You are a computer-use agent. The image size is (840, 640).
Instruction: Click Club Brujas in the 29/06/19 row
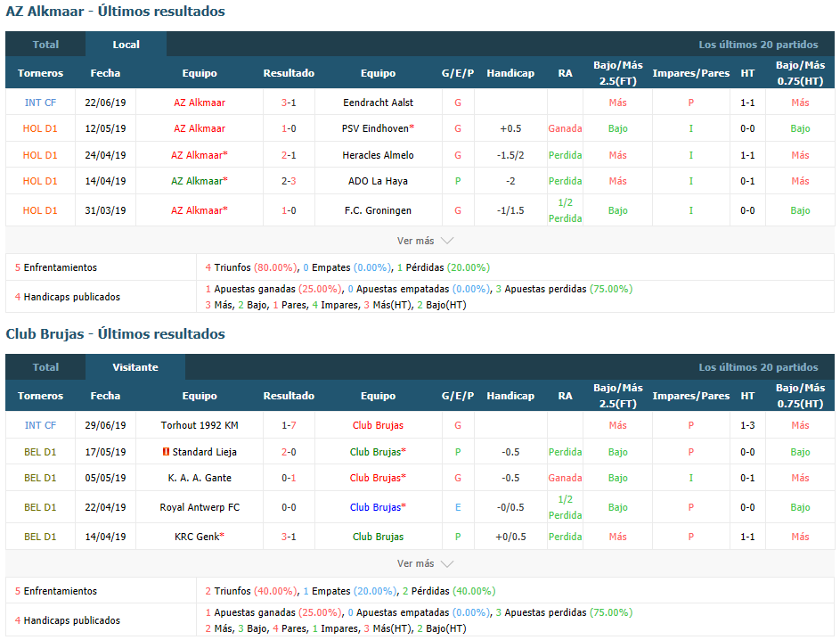(379, 425)
